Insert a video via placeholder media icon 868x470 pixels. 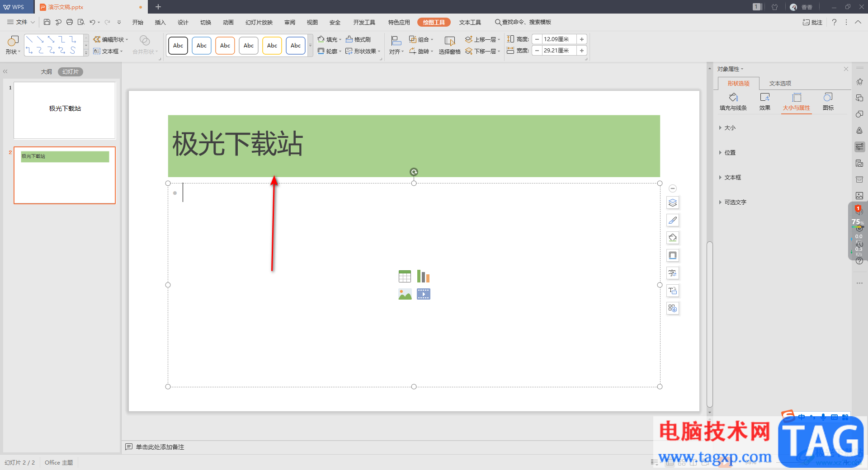point(423,294)
